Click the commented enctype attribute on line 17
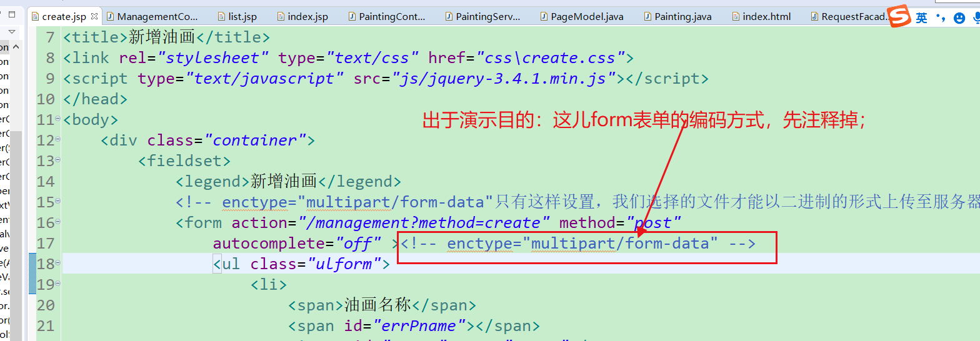Viewport: 980px width, 341px height. click(x=582, y=244)
